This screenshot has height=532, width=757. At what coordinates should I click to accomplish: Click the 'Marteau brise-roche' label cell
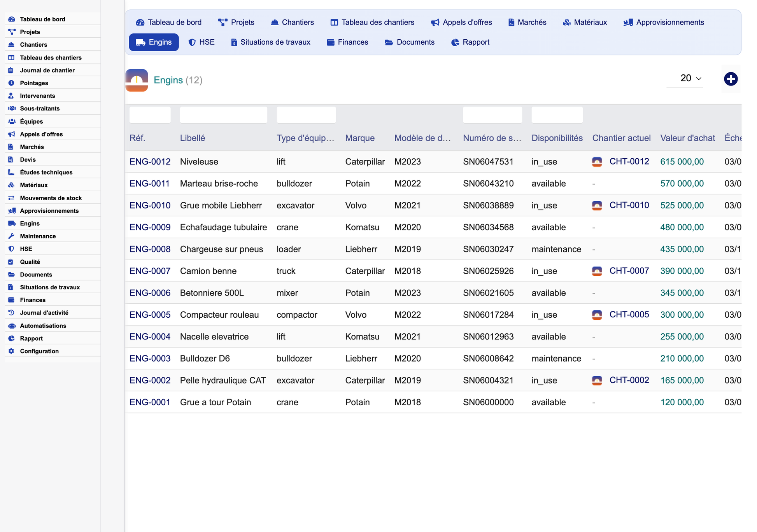219,184
